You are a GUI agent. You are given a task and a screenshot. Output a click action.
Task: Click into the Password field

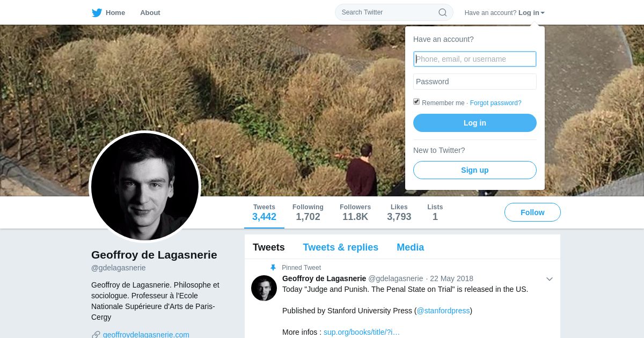click(x=474, y=82)
